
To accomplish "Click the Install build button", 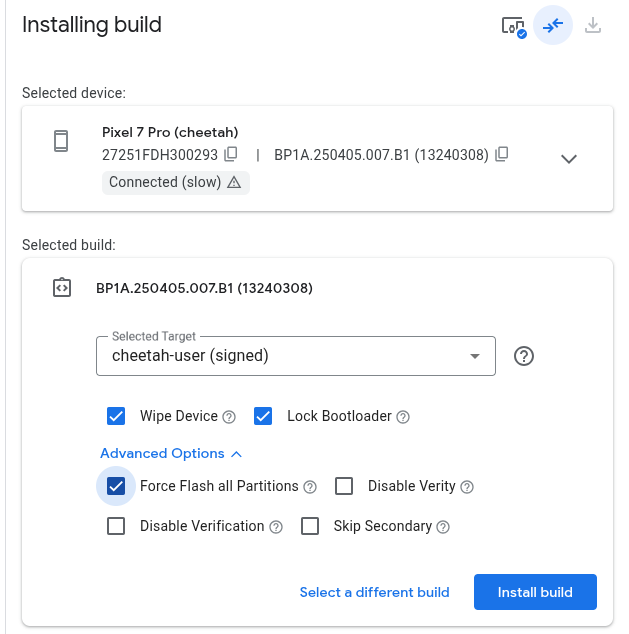I will pos(535,592).
